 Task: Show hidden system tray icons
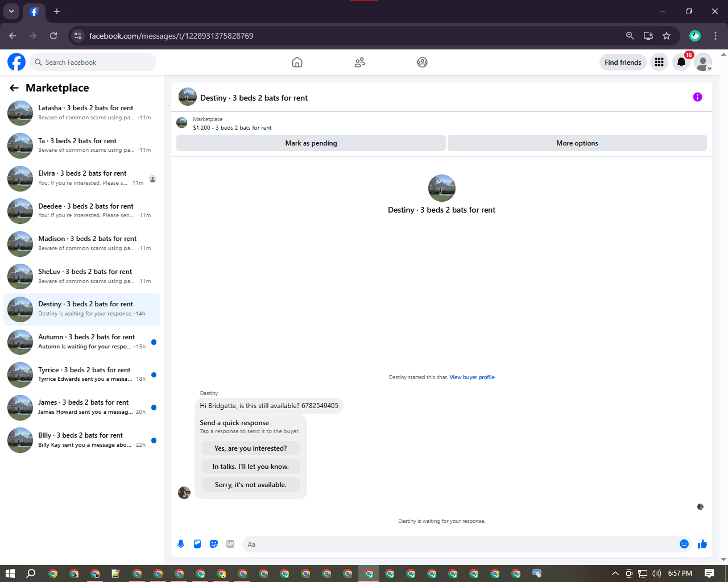click(615, 573)
